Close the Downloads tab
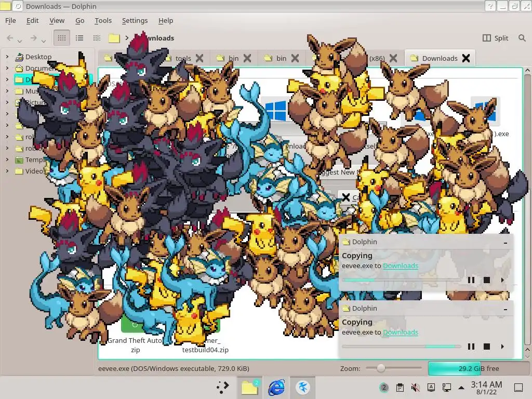Screen dimensions: 532x399 coord(466,58)
